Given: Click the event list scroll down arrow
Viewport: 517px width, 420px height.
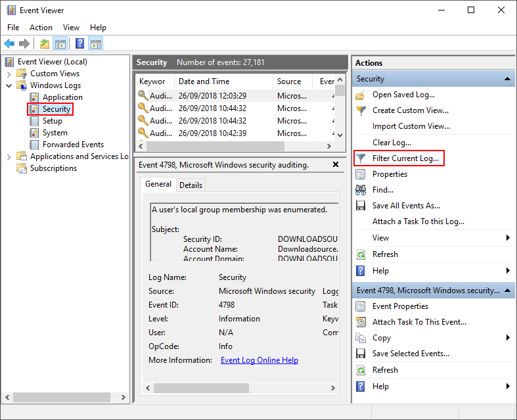Looking at the screenshot, I should [340, 135].
